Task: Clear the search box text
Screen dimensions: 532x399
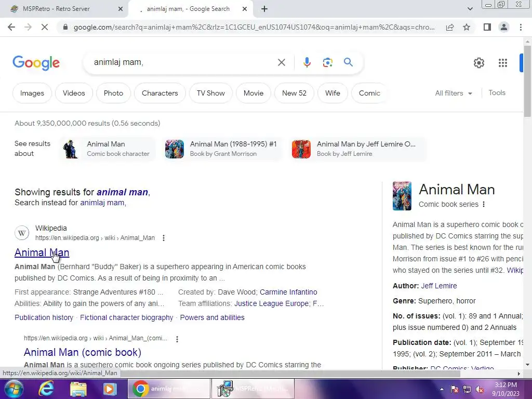Action: pos(281,62)
